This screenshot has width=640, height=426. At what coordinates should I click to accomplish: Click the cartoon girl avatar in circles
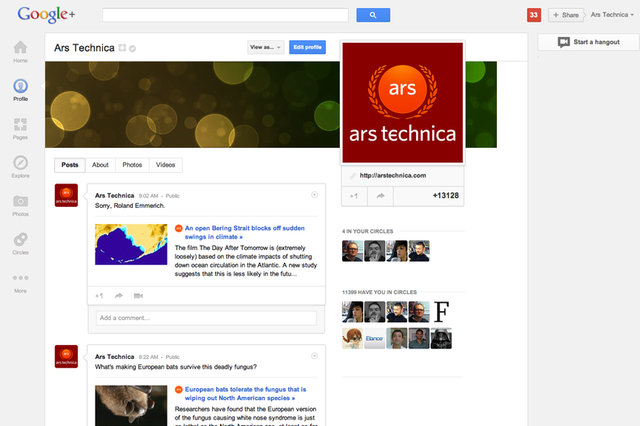pyautogui.click(x=352, y=339)
